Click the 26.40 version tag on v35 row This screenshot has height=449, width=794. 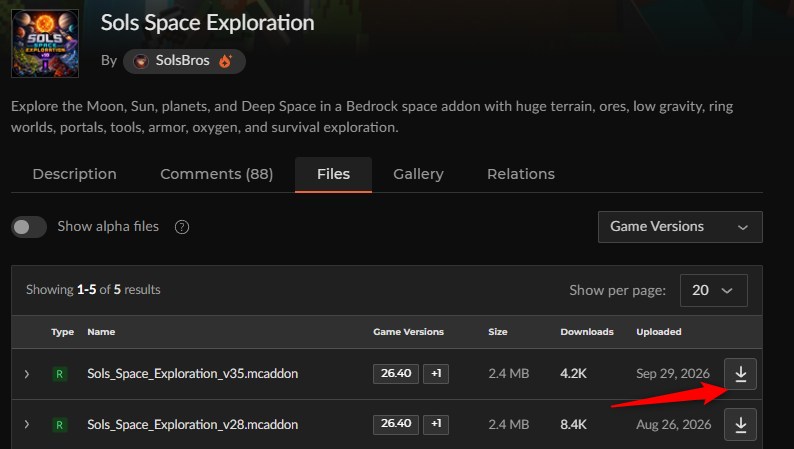(396, 374)
